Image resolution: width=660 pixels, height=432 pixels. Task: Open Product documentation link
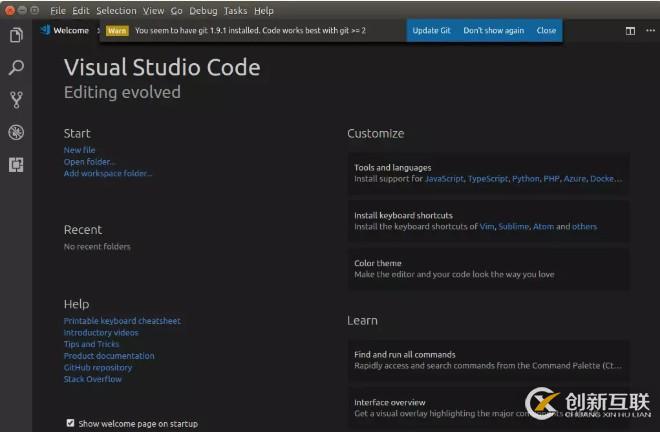(109, 356)
